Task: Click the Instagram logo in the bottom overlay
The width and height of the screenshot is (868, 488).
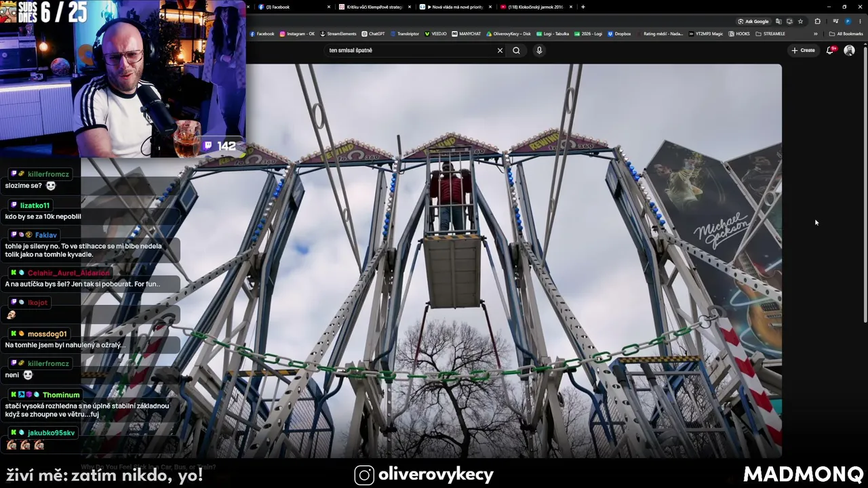Action: click(x=364, y=476)
